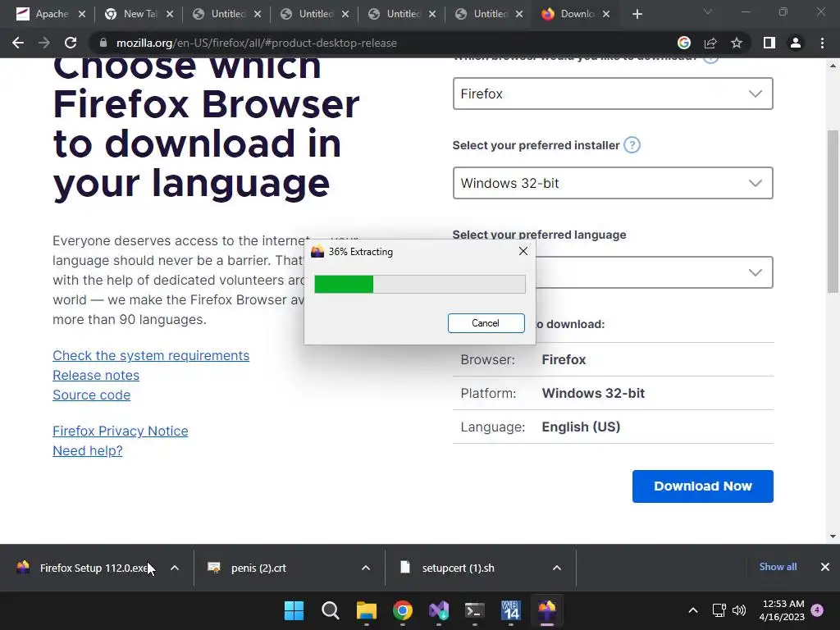Close the Download Firefox tab
The height and width of the screenshot is (630, 840).
click(606, 15)
